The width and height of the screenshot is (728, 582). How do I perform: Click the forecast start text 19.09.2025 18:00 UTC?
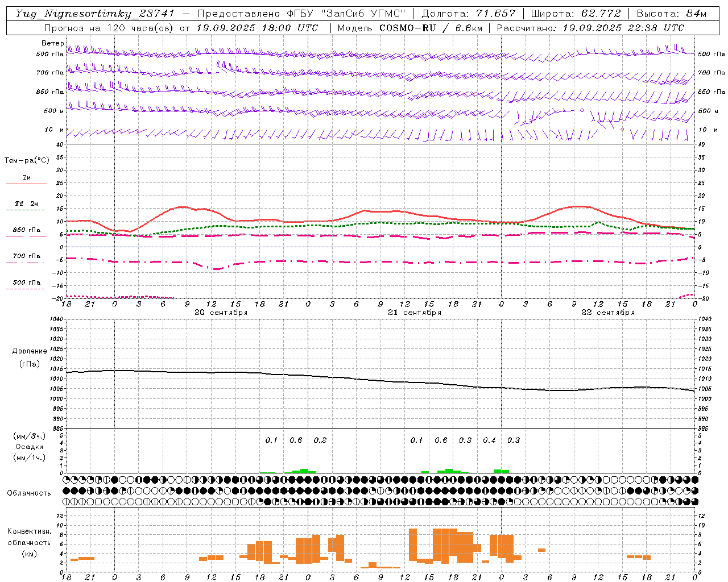pos(257,28)
